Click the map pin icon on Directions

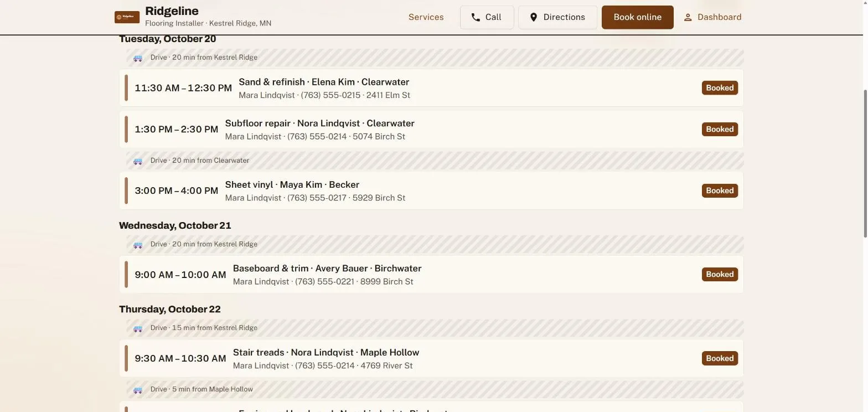tap(534, 17)
